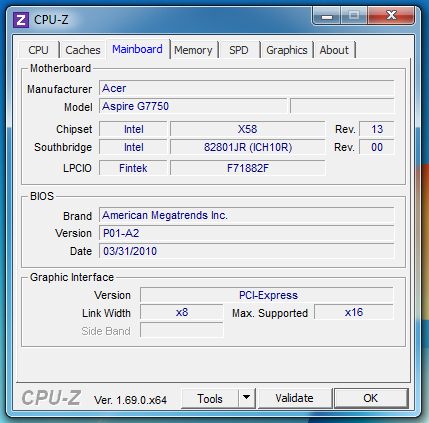Image resolution: width=429 pixels, height=423 pixels.
Task: Select the model value Aspire G7750
Action: pyautogui.click(x=193, y=106)
